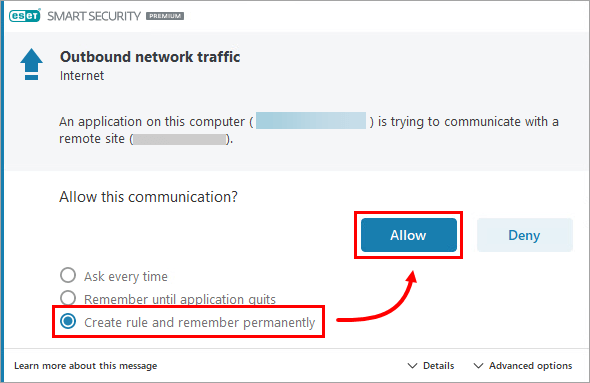This screenshot has height=383, width=590.
Task: Click the Outbound network traffic heading
Action: [x=150, y=57]
